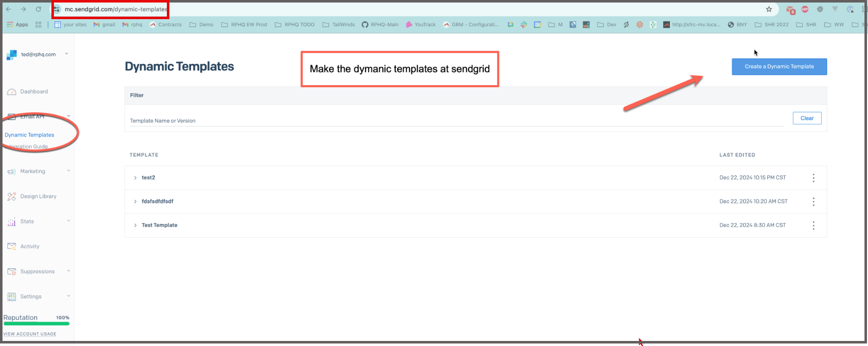Screen dimensions: 868x346
Task: Open the RPHQ EW Prod bookmark folder
Action: (244, 25)
